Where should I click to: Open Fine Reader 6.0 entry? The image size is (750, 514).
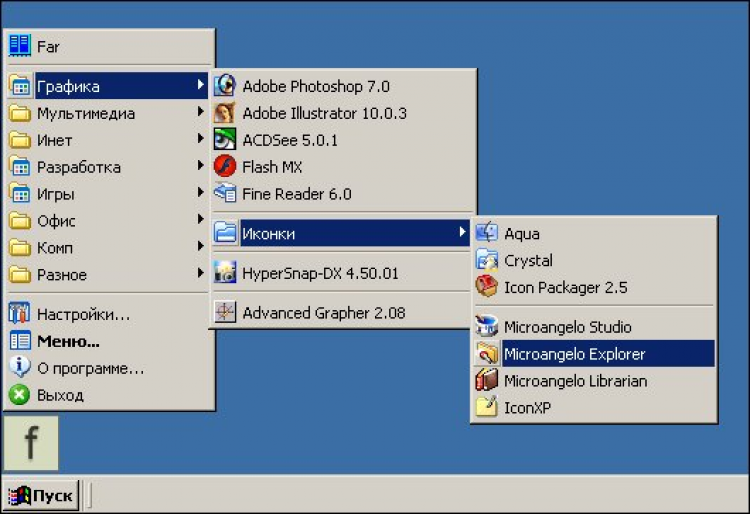(x=343, y=193)
